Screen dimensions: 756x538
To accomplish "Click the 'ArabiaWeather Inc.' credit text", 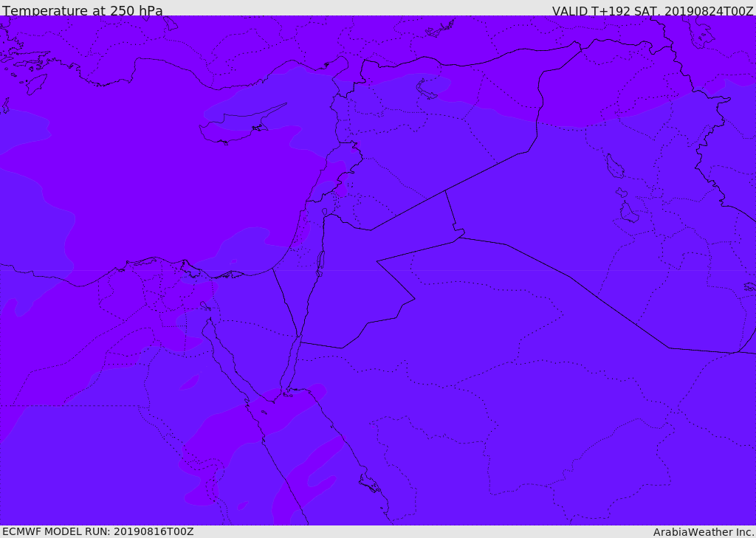I will point(704,532).
